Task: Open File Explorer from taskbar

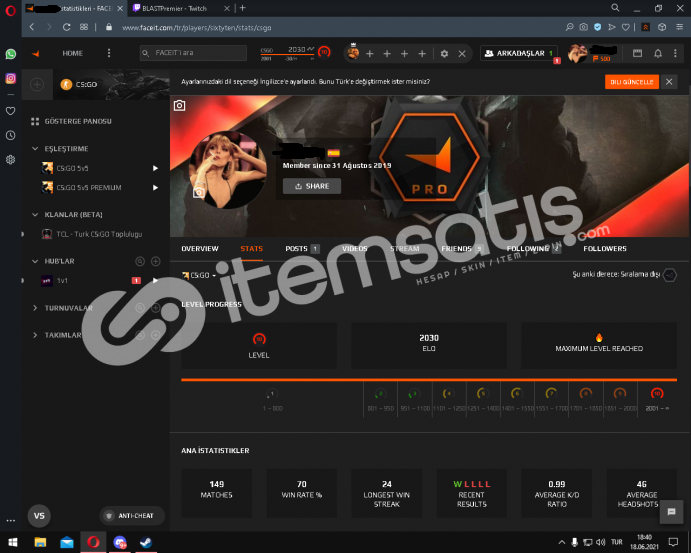Action: click(40, 542)
